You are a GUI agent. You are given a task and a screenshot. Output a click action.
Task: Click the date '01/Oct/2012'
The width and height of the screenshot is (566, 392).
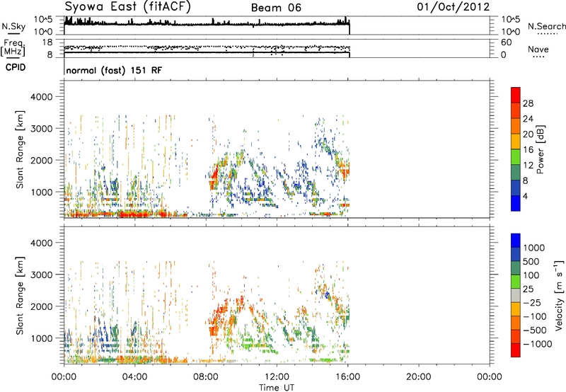454,7
